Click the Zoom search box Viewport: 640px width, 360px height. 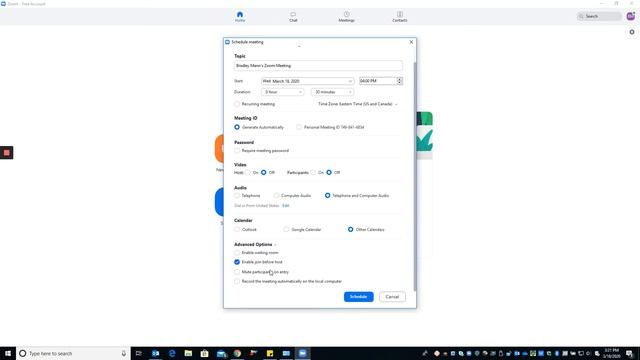pyautogui.click(x=599, y=16)
